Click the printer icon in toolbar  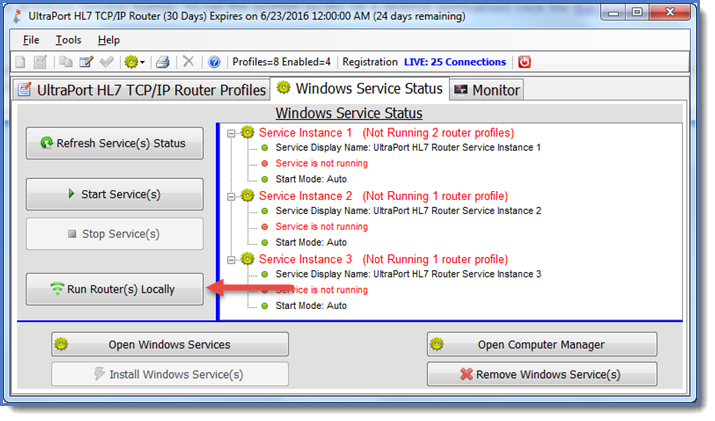[163, 62]
